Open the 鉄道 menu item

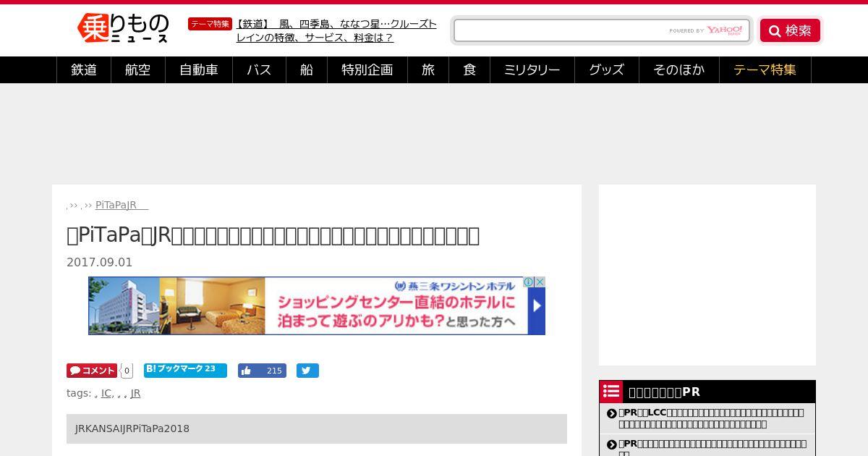pyautogui.click(x=84, y=69)
